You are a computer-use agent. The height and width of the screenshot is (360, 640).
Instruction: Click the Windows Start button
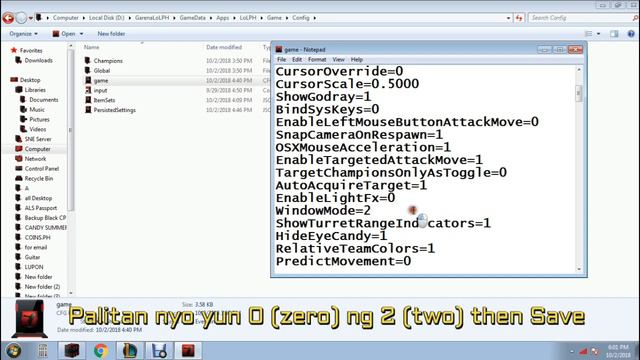[13, 350]
